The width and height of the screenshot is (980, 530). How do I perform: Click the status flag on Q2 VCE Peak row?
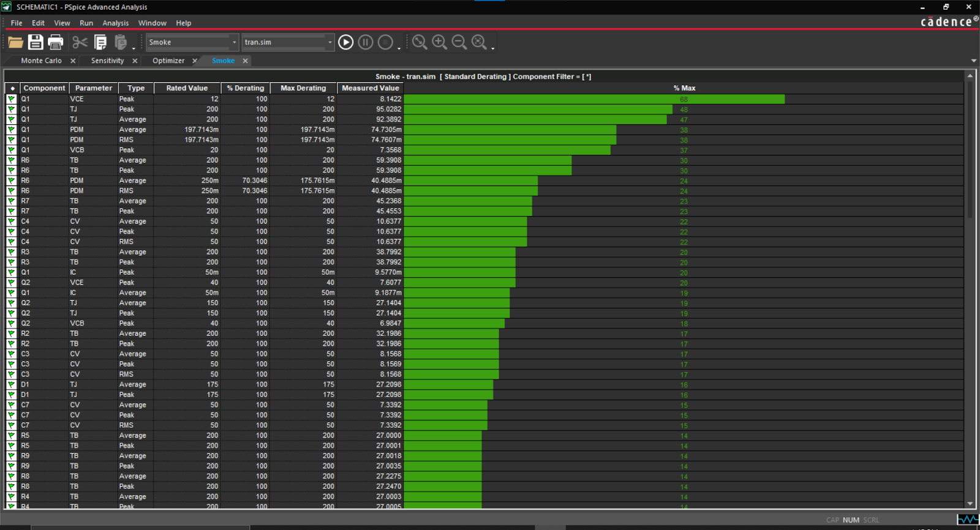tap(12, 282)
